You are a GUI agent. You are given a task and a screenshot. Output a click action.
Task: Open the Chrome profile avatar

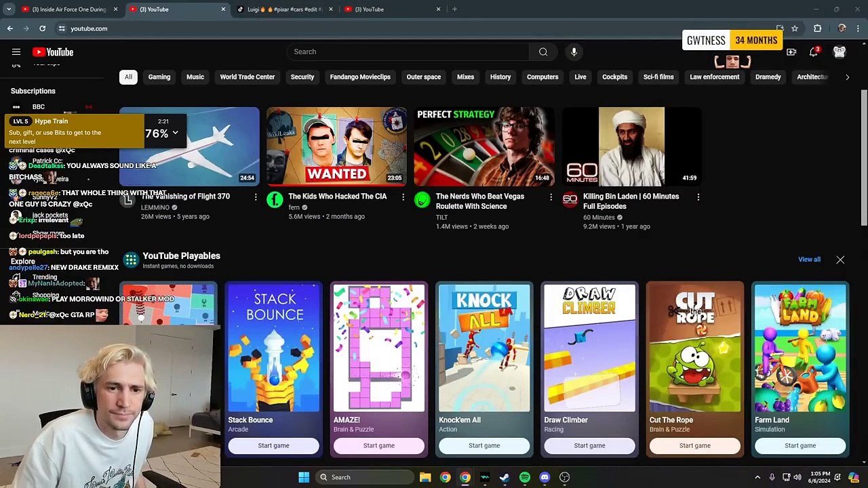click(842, 28)
